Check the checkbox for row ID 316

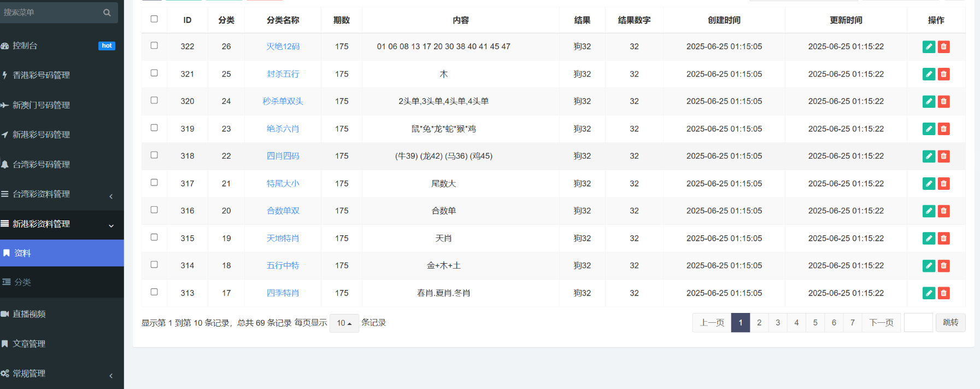(154, 210)
